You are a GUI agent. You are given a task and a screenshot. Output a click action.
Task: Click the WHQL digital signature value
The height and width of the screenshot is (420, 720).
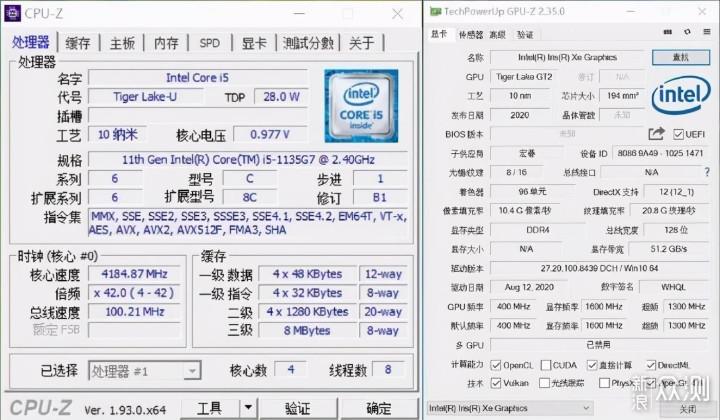tap(674, 287)
